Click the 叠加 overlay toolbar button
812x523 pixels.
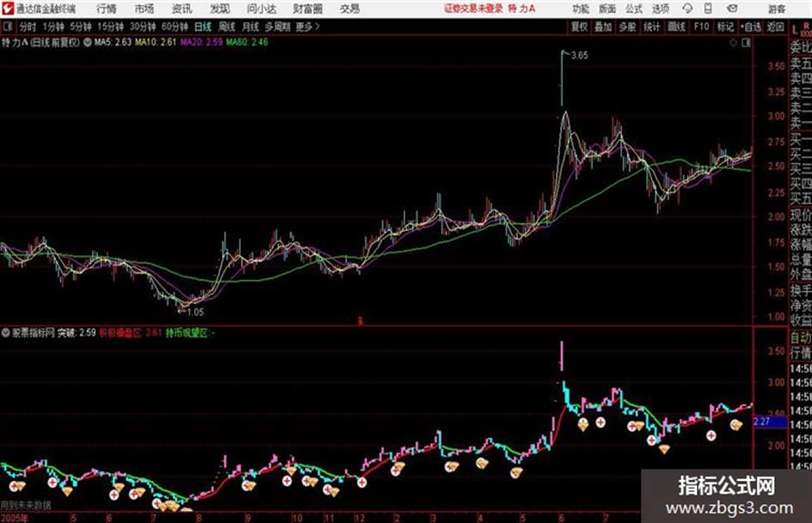pos(603,27)
